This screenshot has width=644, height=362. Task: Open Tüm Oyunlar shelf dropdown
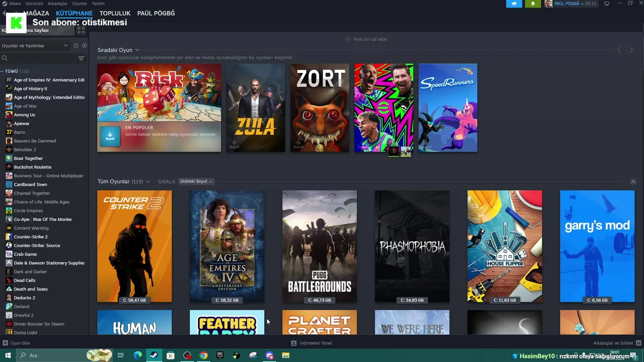coord(148,182)
